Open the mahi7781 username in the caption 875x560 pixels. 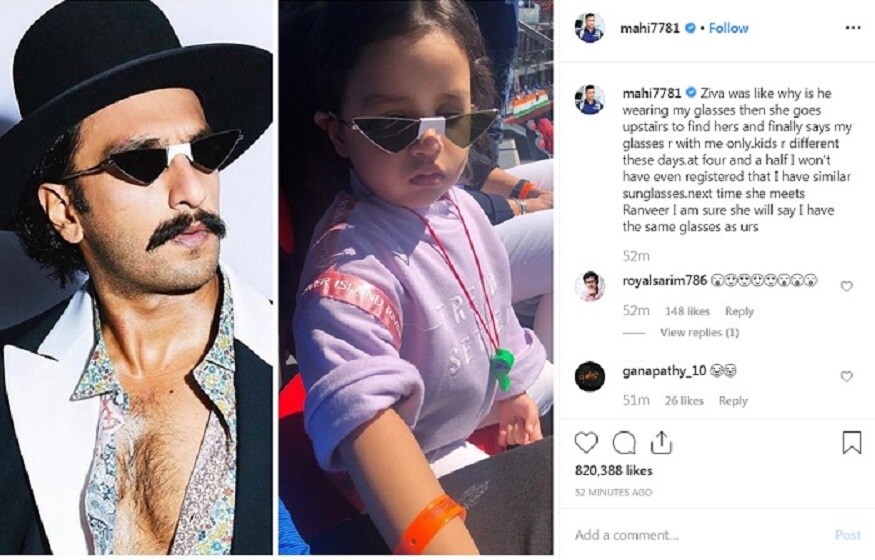tap(651, 93)
